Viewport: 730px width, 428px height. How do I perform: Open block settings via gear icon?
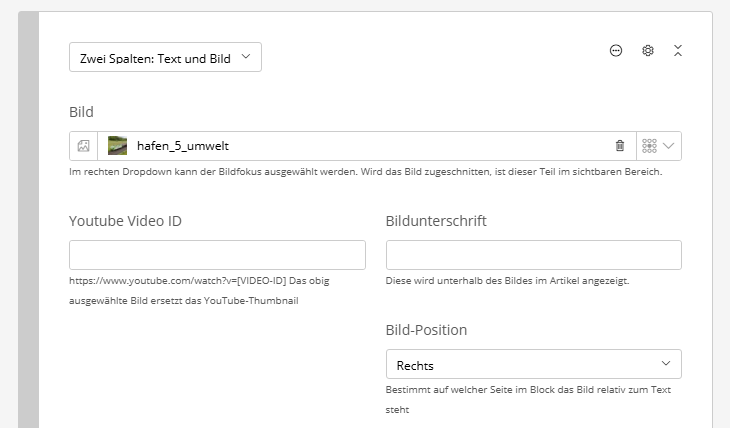pos(647,51)
